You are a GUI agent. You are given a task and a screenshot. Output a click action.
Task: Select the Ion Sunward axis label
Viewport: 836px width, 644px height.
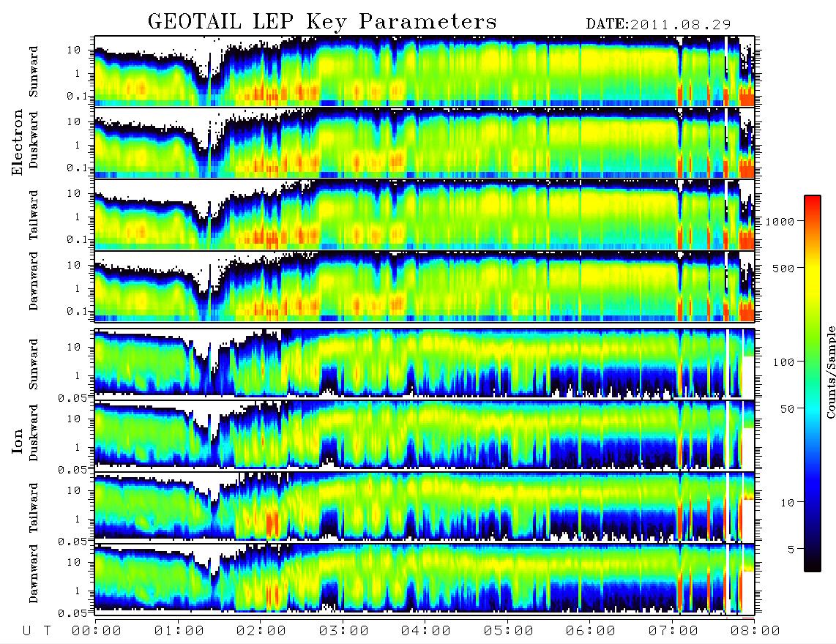(34, 364)
